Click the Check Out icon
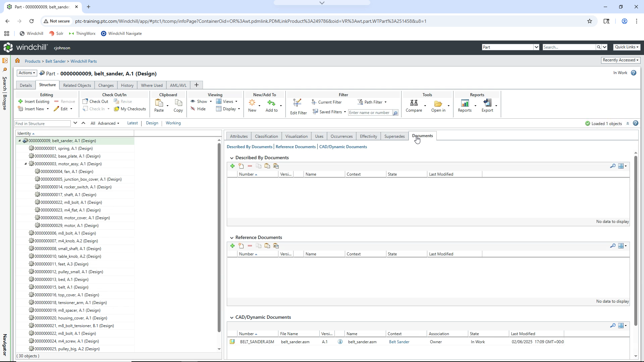The height and width of the screenshot is (362, 644). (x=85, y=102)
